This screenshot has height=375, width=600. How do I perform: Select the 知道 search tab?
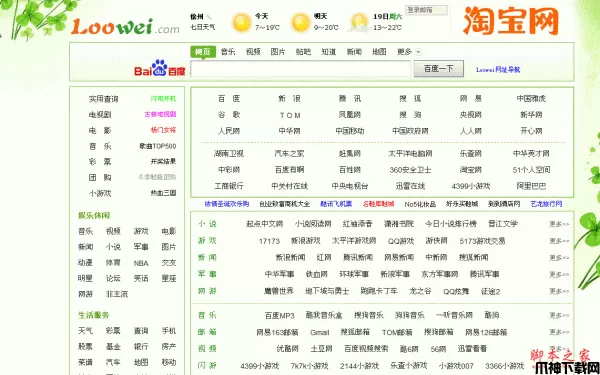(x=328, y=52)
